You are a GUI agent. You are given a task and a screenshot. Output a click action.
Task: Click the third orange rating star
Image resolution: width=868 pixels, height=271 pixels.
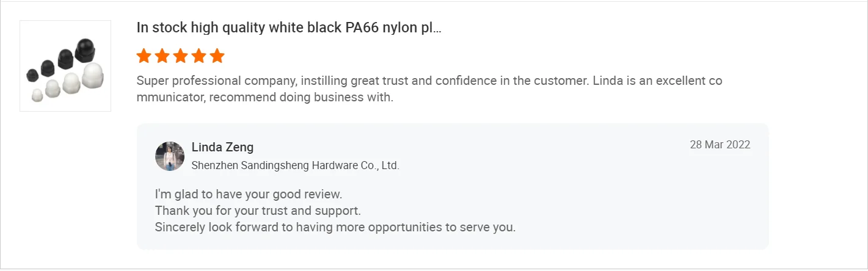click(x=180, y=57)
